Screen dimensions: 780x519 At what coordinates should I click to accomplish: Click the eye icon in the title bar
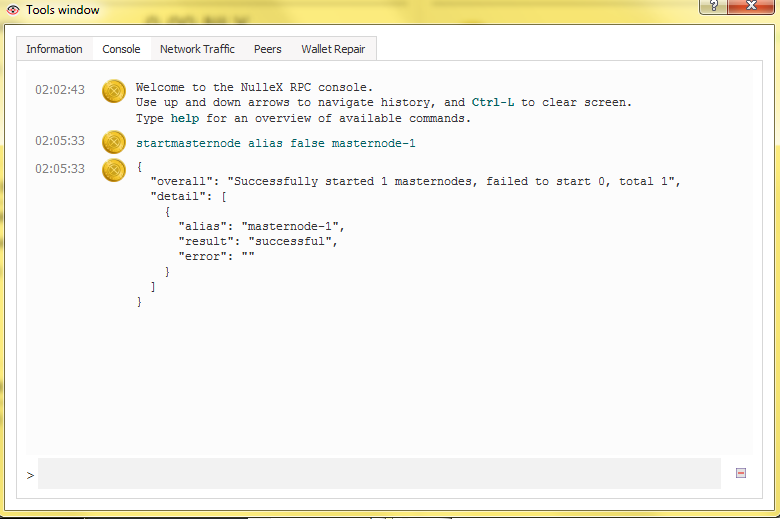13,9
